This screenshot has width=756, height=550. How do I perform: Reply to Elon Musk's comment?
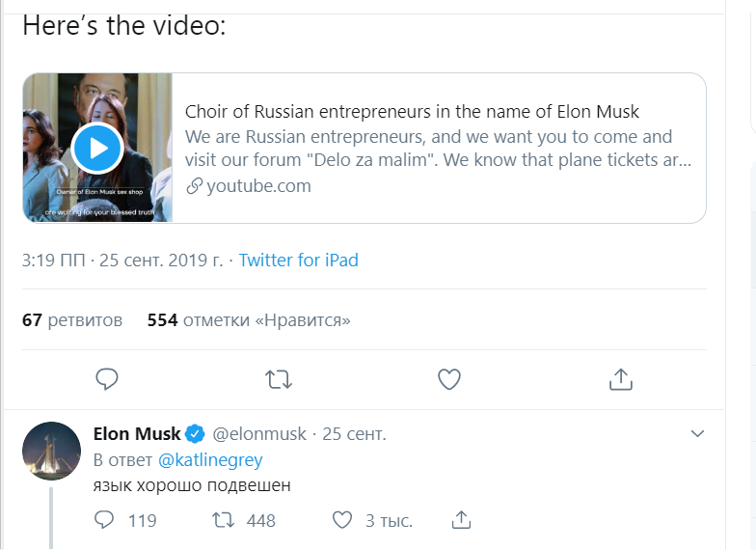click(x=105, y=520)
